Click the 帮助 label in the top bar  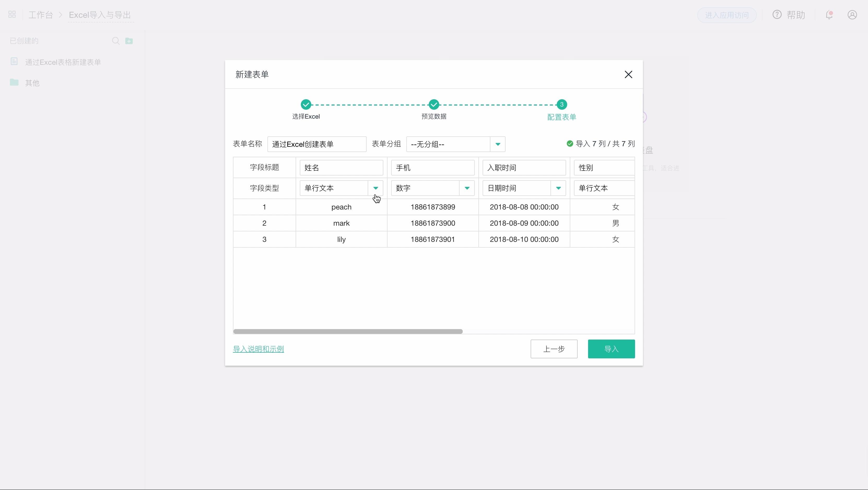pos(796,15)
